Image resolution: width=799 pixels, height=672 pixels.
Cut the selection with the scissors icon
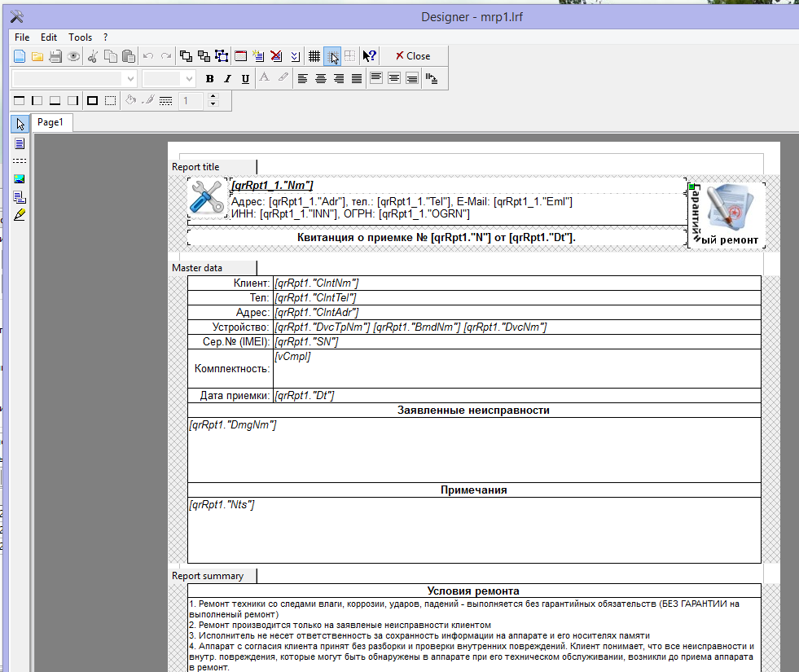[92, 56]
